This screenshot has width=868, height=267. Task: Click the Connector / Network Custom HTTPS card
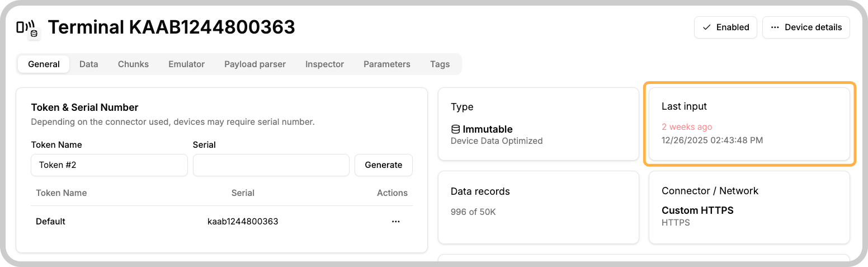(749, 208)
